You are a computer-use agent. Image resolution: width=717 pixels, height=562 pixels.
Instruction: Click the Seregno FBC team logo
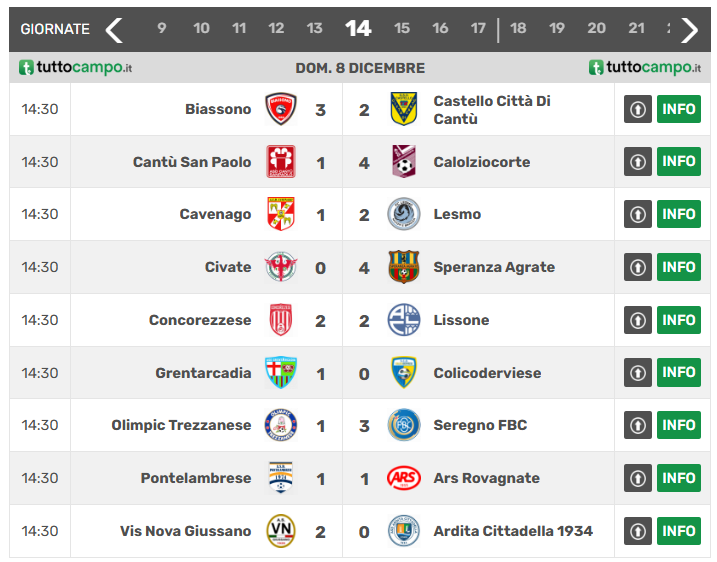(x=404, y=425)
